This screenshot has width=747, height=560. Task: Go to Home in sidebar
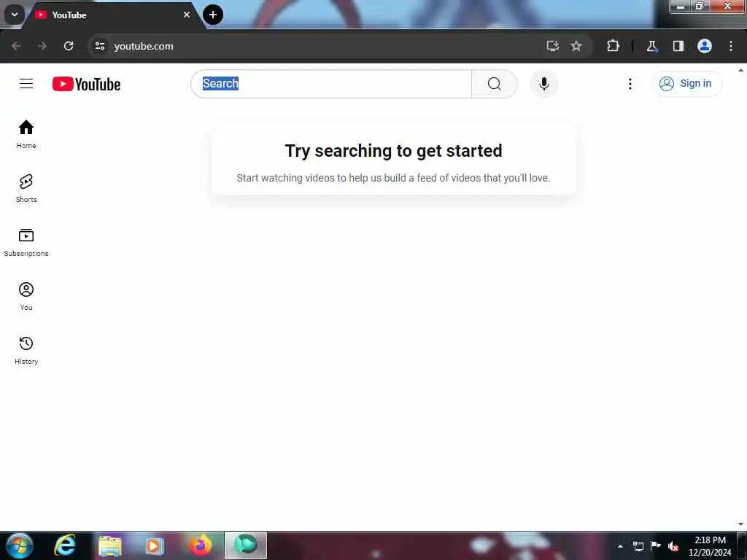point(26,134)
